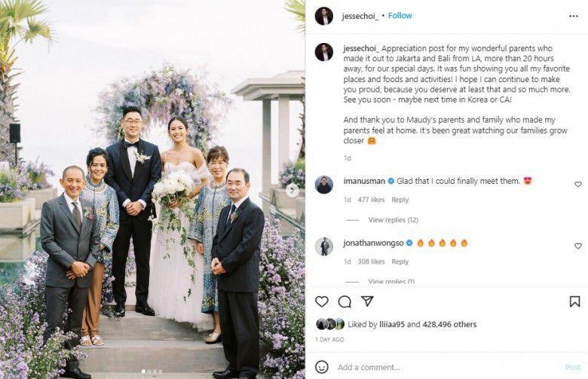Viewport: 588px width, 379px height.
Task: Save the post with the bookmark icon
Action: (x=575, y=301)
